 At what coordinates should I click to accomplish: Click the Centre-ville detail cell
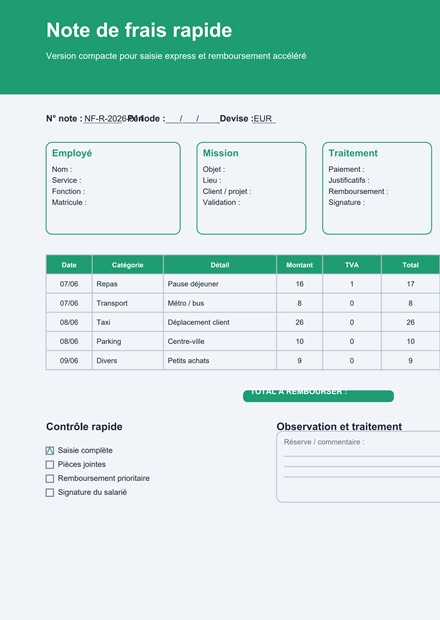[220, 341]
